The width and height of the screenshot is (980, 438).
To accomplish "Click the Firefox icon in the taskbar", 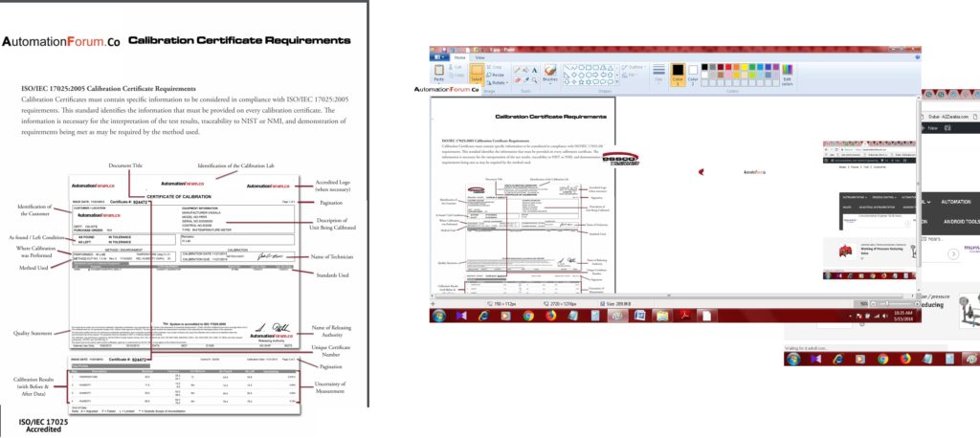I will (x=552, y=316).
